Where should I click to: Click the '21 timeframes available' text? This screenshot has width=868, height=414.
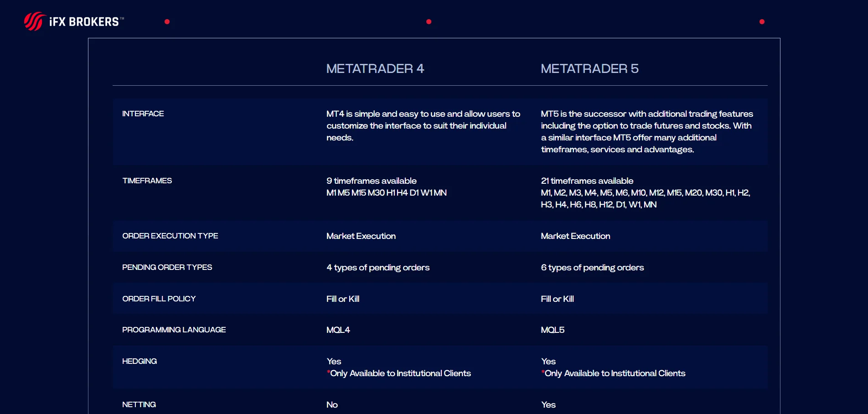(x=587, y=181)
